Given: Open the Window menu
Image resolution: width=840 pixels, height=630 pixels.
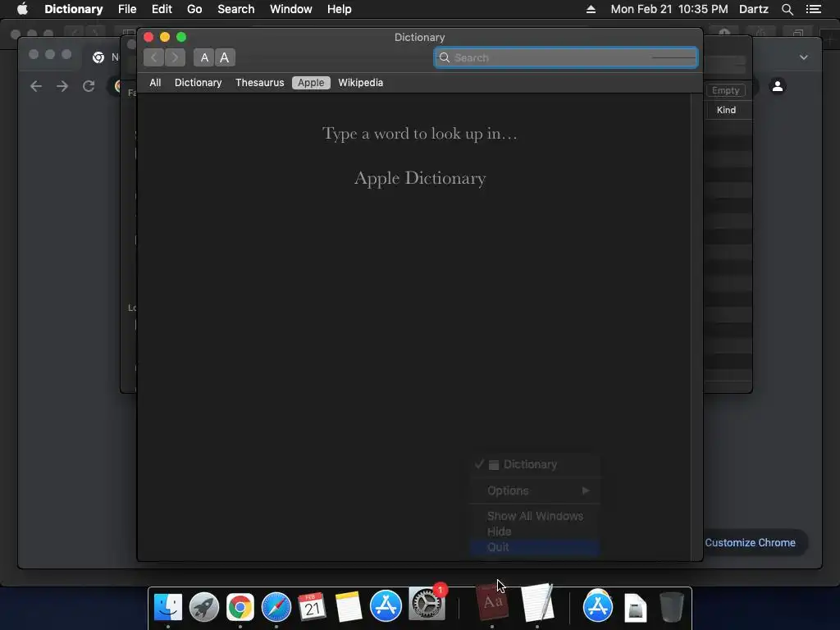Looking at the screenshot, I should click(x=291, y=9).
